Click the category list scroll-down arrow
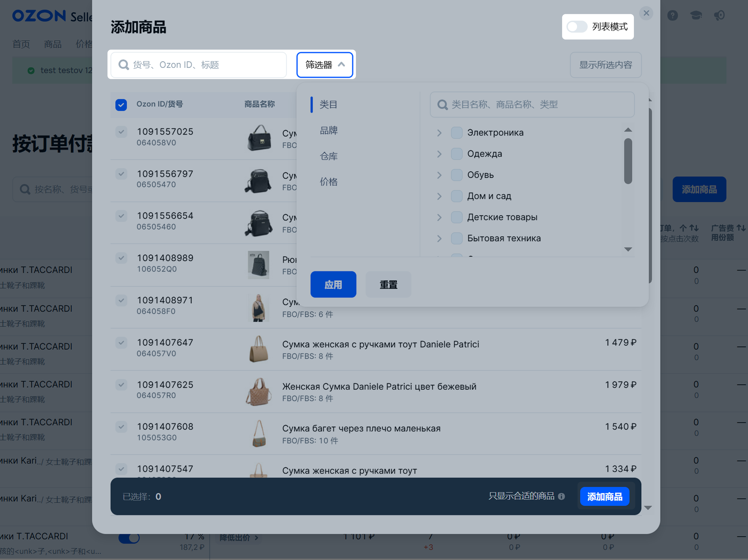The image size is (748, 560). click(x=628, y=249)
